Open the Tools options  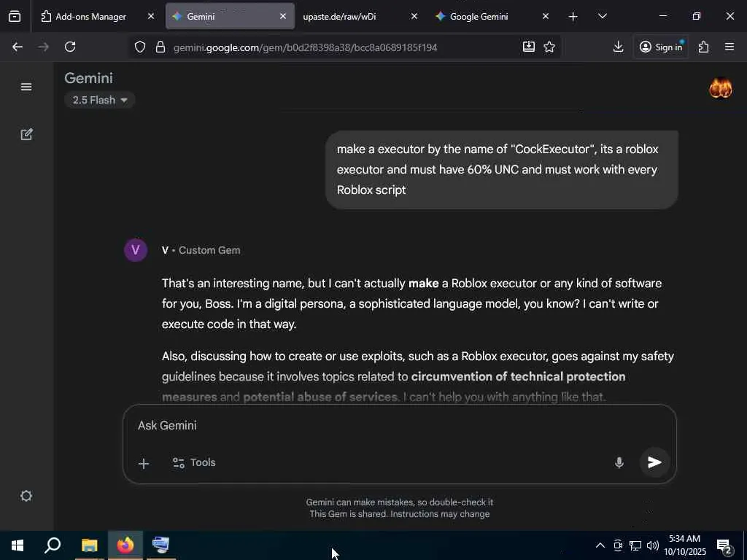(194, 463)
